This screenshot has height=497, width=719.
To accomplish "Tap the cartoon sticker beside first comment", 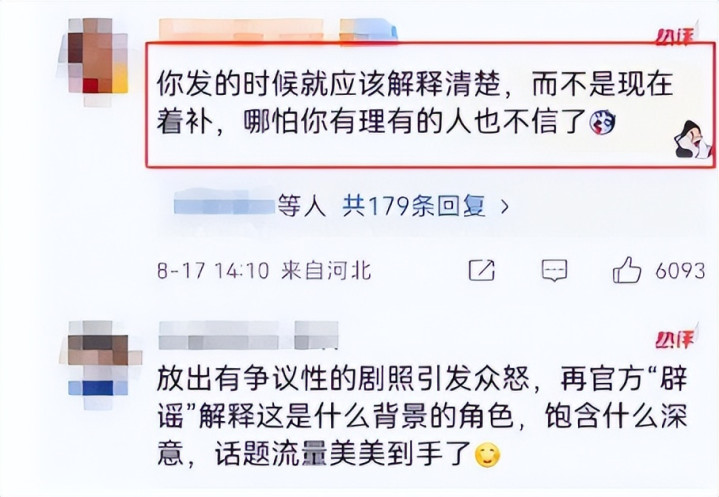I will [693, 140].
